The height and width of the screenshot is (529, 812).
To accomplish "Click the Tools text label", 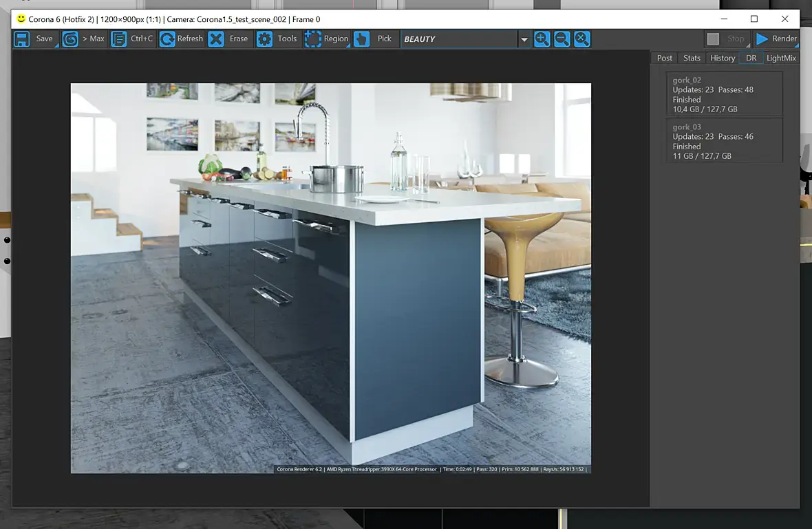I will 287,39.
